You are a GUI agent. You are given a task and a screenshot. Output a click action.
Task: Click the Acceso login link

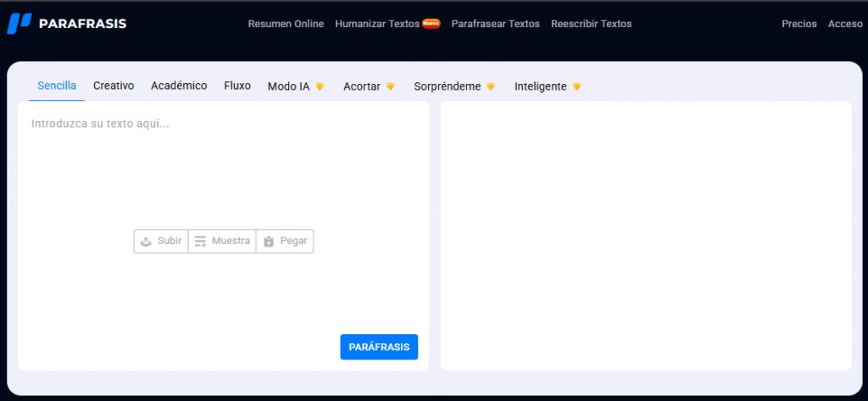tap(844, 24)
